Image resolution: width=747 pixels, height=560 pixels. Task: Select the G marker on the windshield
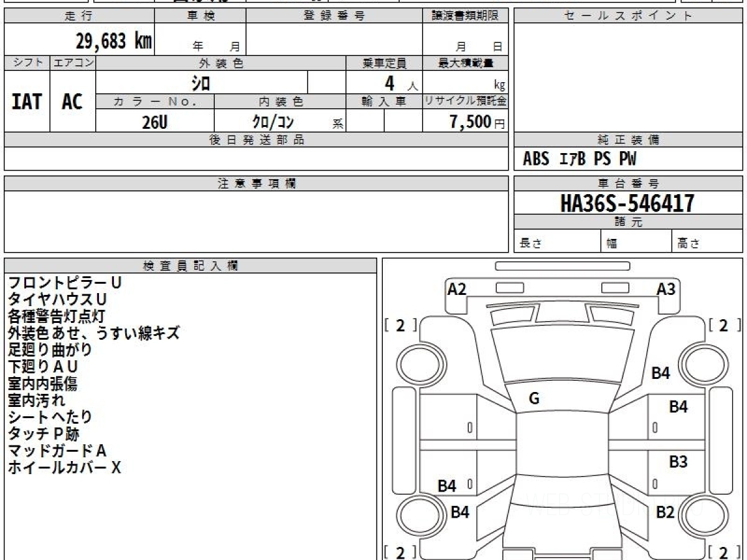[533, 399]
